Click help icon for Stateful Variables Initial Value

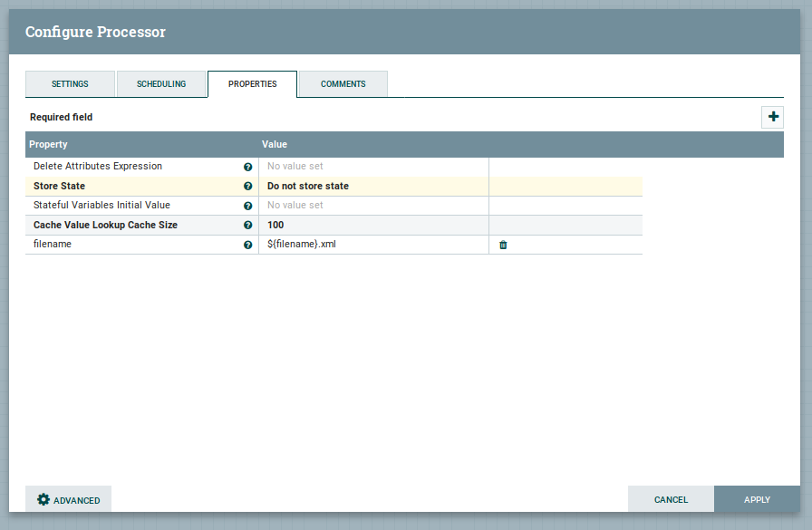(x=247, y=206)
